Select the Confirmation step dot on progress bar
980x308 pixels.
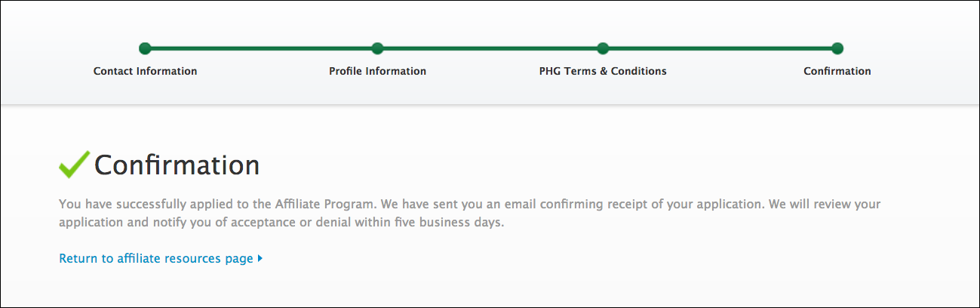point(837,48)
